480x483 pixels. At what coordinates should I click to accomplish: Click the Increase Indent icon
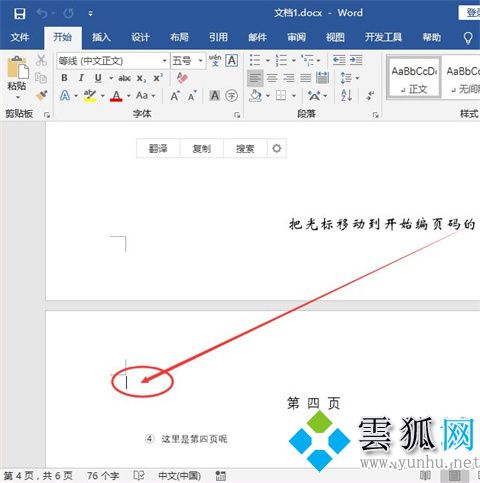[356, 60]
